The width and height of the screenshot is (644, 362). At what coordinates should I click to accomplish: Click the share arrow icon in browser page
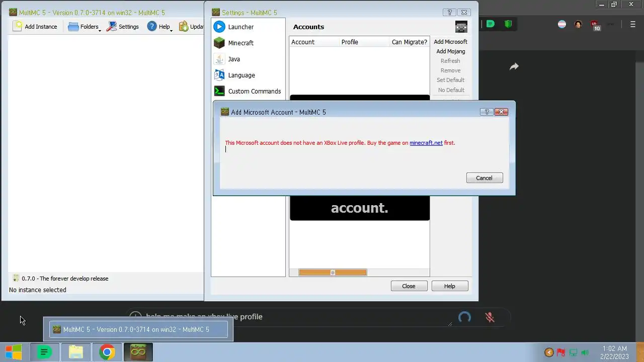(x=514, y=66)
